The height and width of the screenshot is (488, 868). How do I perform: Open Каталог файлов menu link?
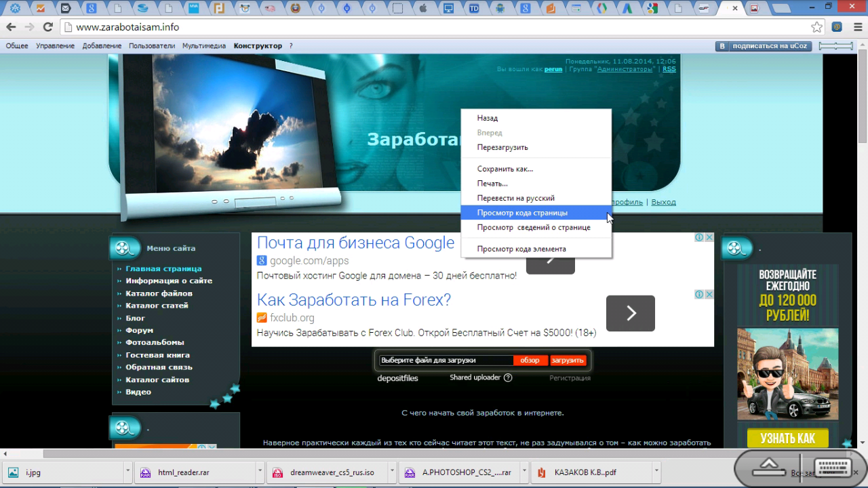pos(159,293)
